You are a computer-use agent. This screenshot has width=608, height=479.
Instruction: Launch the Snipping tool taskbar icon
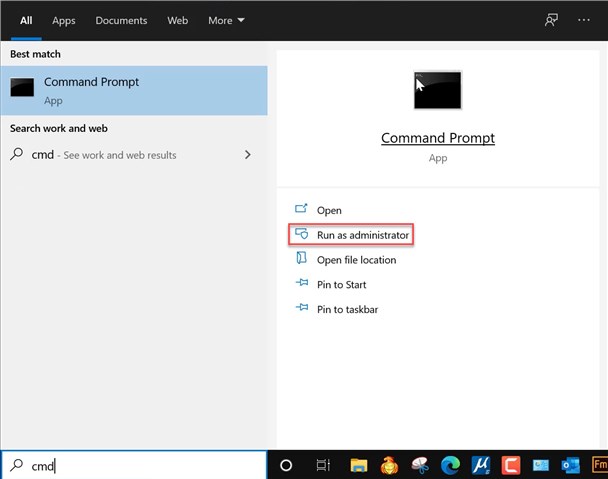[420, 465]
